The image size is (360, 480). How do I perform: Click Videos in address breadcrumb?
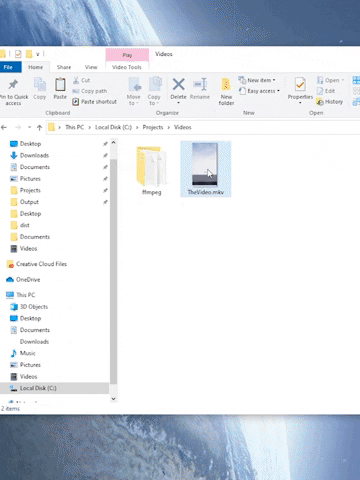183,127
